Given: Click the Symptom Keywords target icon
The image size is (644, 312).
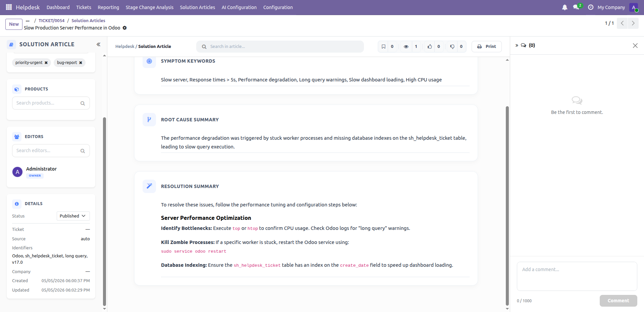Looking at the screenshot, I should point(149,61).
